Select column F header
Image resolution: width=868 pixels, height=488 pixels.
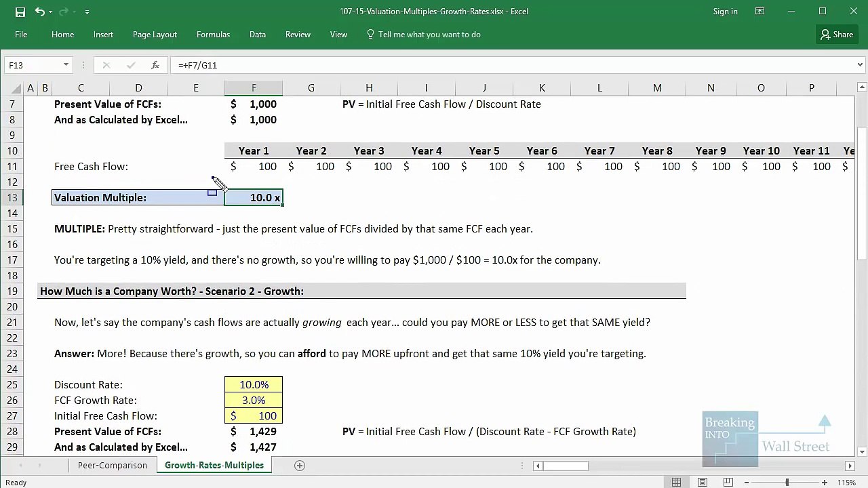pyautogui.click(x=254, y=88)
